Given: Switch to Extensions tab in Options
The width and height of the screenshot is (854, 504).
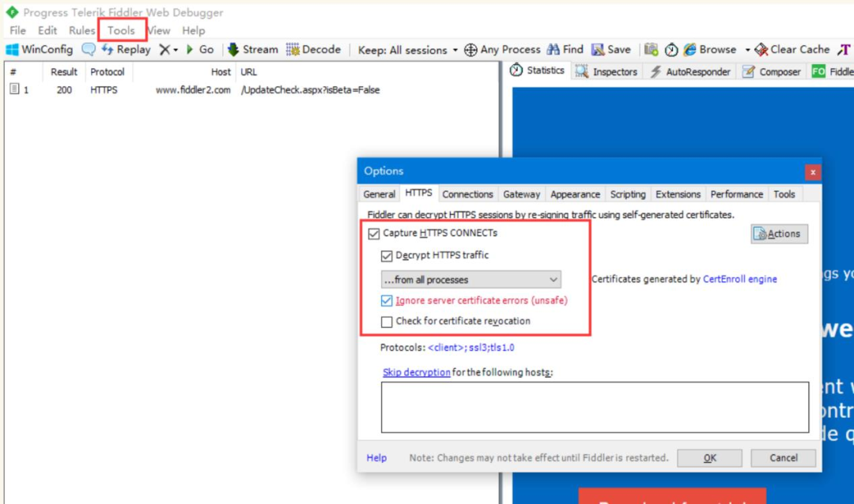Looking at the screenshot, I should point(678,194).
